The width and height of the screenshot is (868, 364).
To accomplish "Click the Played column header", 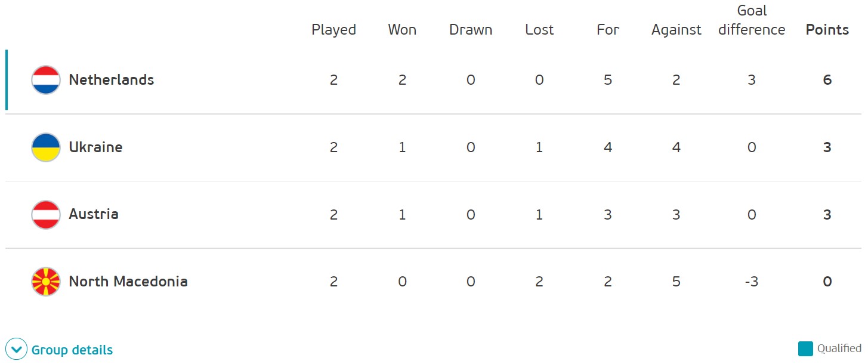I will (x=333, y=30).
